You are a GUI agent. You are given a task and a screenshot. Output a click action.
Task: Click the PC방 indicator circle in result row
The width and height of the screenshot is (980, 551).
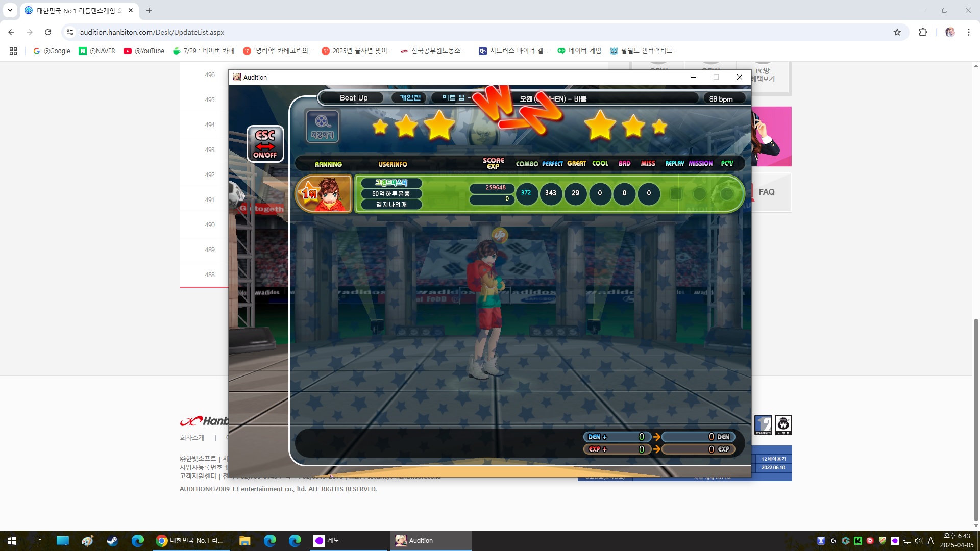[726, 194]
